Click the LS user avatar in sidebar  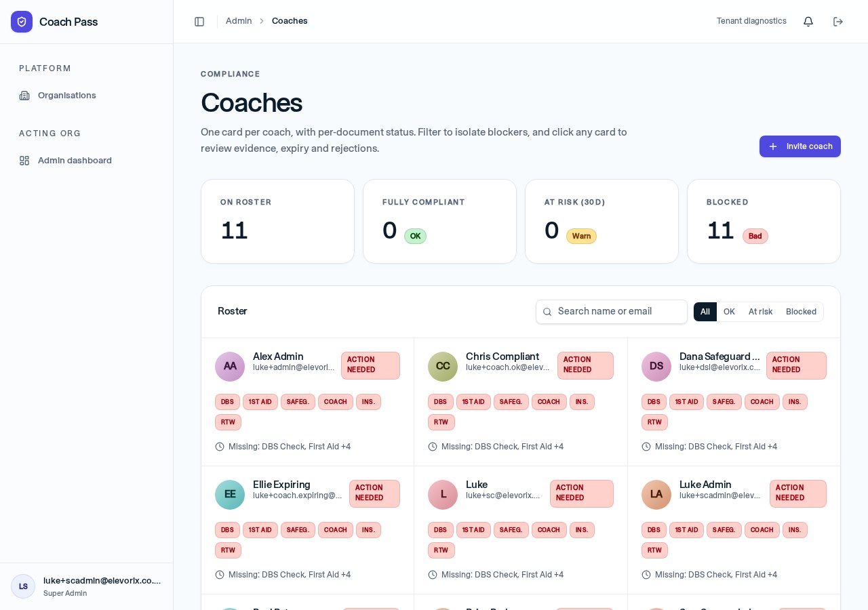23,586
